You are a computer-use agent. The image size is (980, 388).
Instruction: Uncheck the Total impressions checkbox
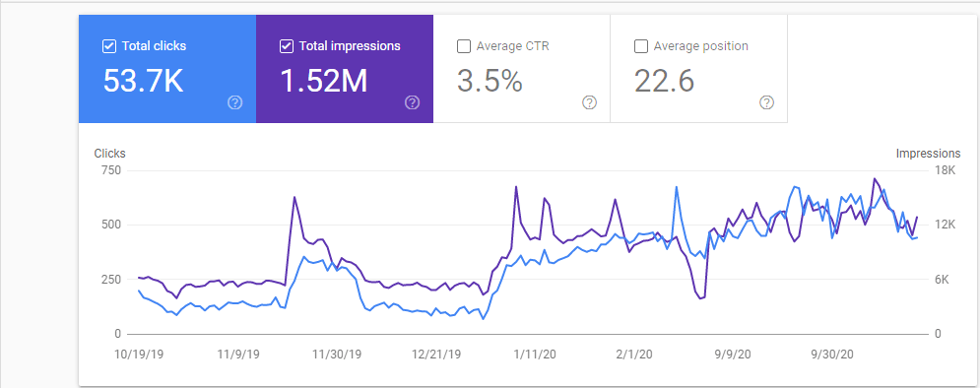[287, 46]
